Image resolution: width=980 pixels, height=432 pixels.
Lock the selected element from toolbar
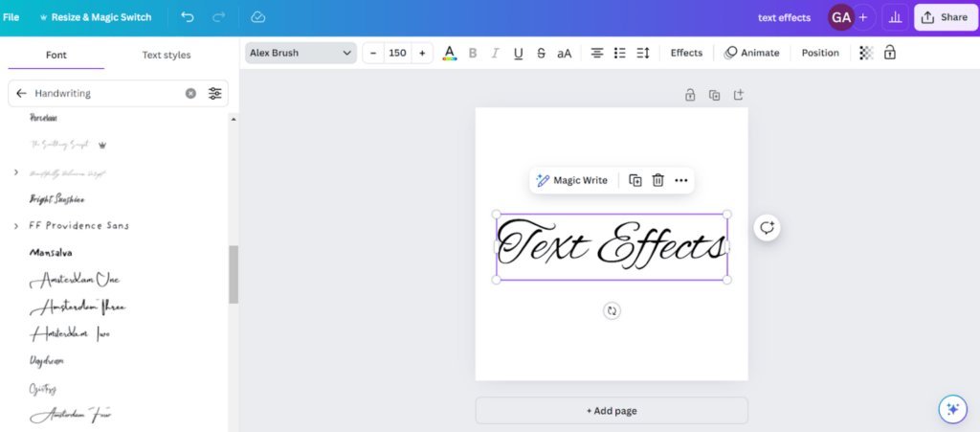890,53
